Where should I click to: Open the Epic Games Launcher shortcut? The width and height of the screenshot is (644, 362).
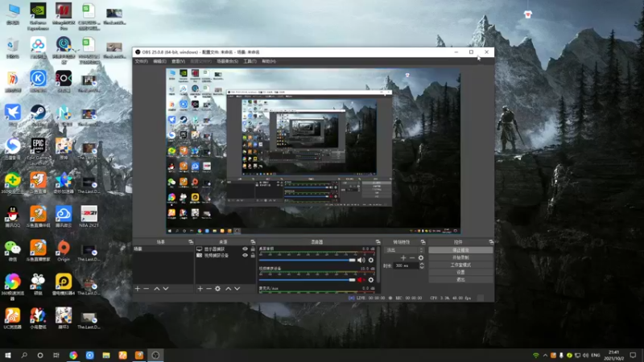coord(38,149)
